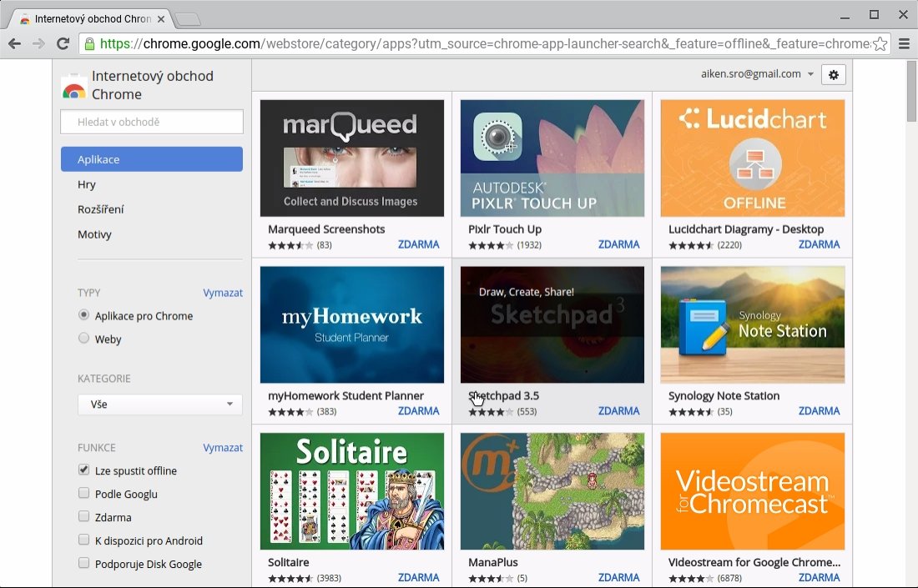Click ZDARMA for Pixlr Touch Up

(x=619, y=244)
